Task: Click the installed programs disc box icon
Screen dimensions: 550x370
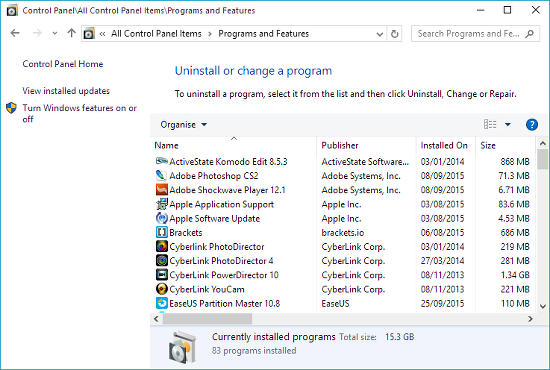Action: point(182,347)
